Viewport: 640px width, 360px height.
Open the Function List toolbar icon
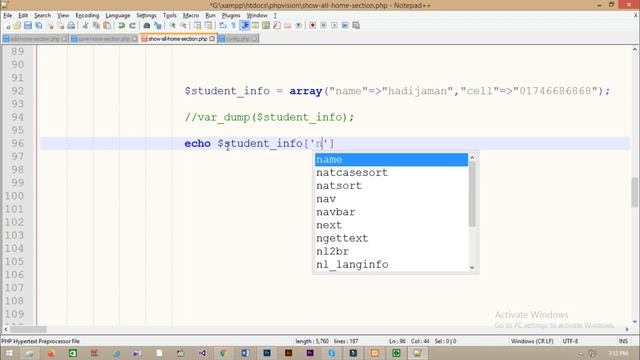pos(277,25)
